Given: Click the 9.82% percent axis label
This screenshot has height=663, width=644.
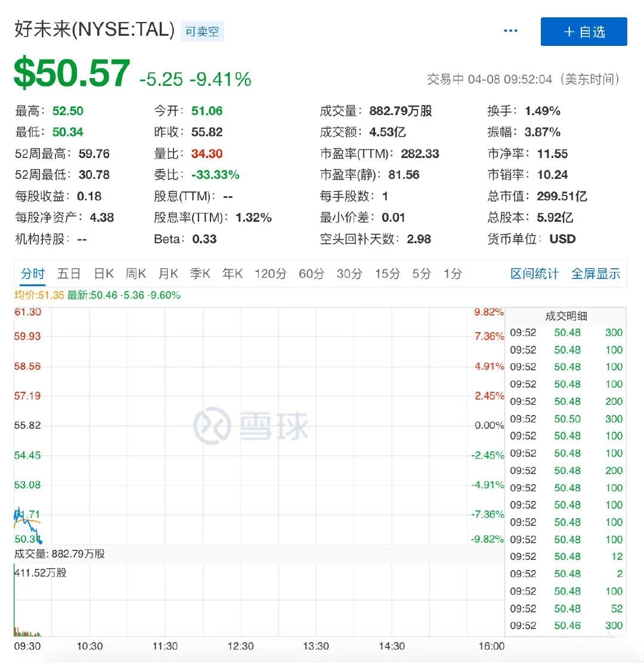Looking at the screenshot, I should [489, 312].
